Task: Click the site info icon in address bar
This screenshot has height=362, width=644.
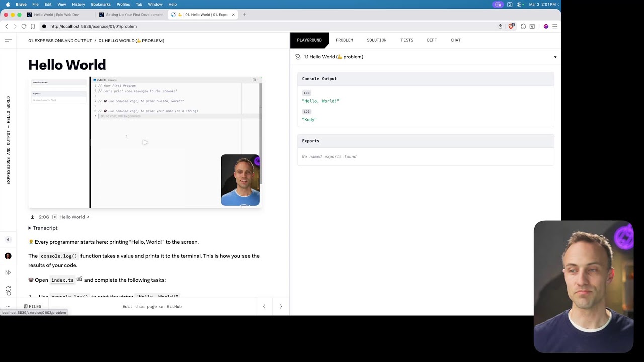Action: [x=44, y=26]
